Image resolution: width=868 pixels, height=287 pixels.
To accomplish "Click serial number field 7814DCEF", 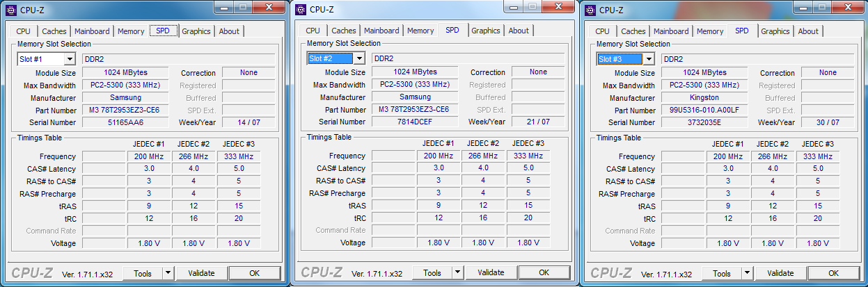I will point(415,122).
